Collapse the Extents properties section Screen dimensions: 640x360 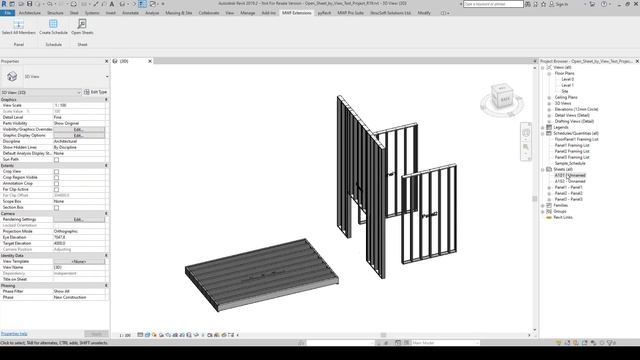pyautogui.click(x=107, y=166)
